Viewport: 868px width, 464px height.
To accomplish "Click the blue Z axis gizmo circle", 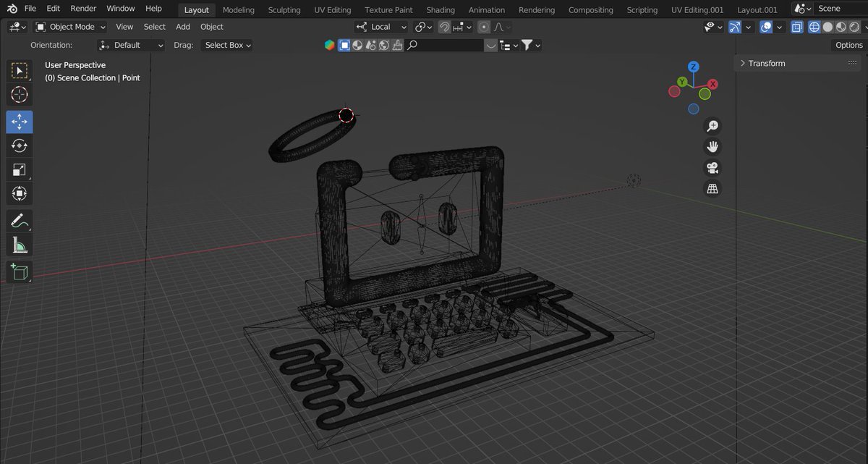I will pyautogui.click(x=693, y=67).
